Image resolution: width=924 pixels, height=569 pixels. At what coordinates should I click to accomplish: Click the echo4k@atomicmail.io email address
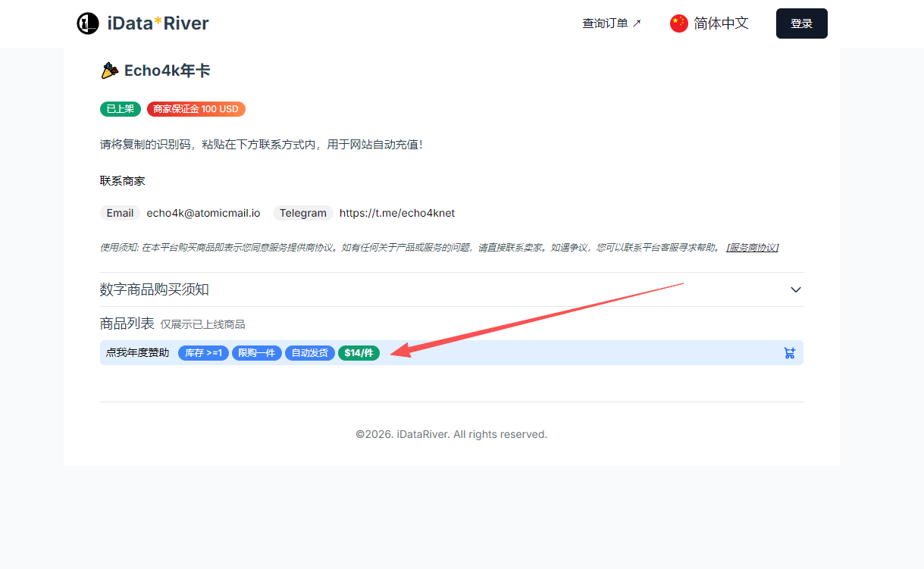pyautogui.click(x=203, y=213)
